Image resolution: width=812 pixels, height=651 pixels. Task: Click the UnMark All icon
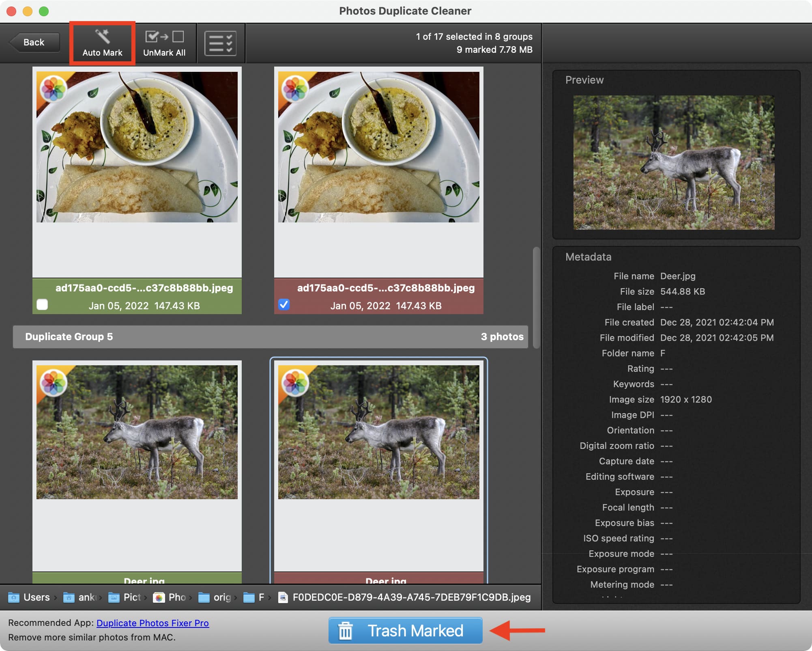tap(164, 37)
